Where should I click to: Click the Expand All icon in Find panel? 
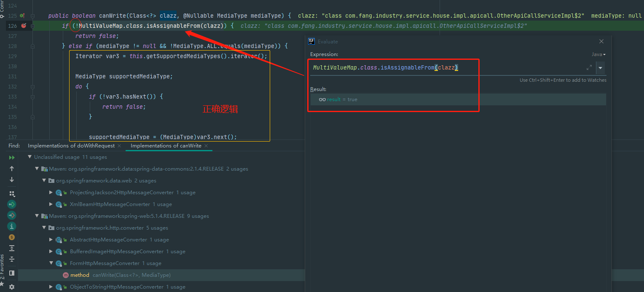[x=12, y=248]
